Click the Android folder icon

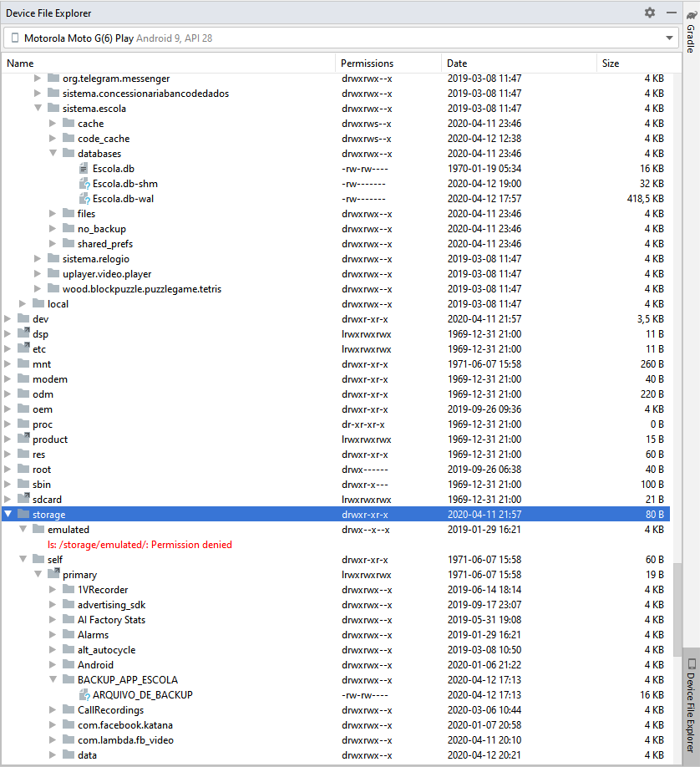coord(68,664)
